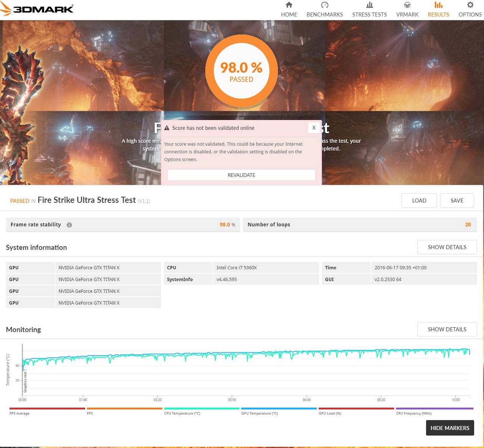Click the monitoring temperature graph line
Viewport: 484px width, 448px height.
tap(246, 355)
